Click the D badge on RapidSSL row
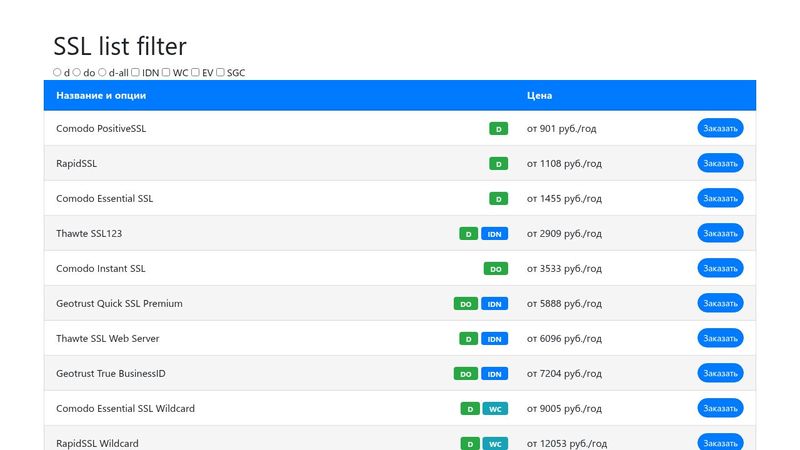Image resolution: width=800 pixels, height=450 pixels. [x=498, y=164]
